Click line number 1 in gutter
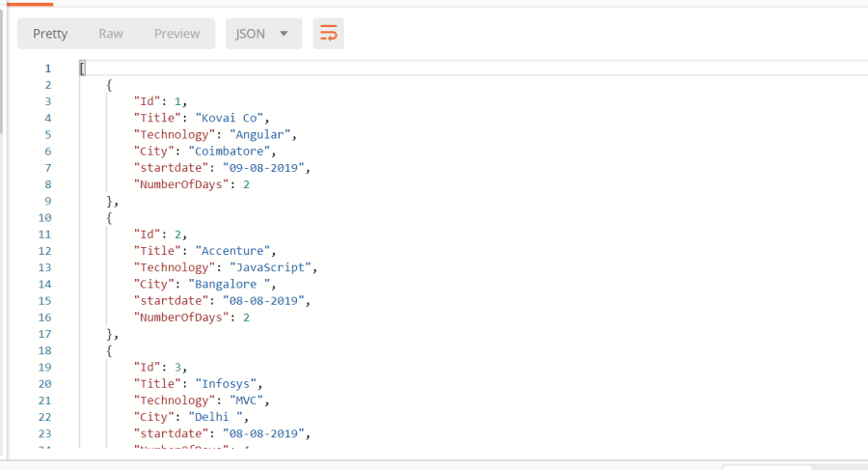868x470 pixels. [x=46, y=69]
